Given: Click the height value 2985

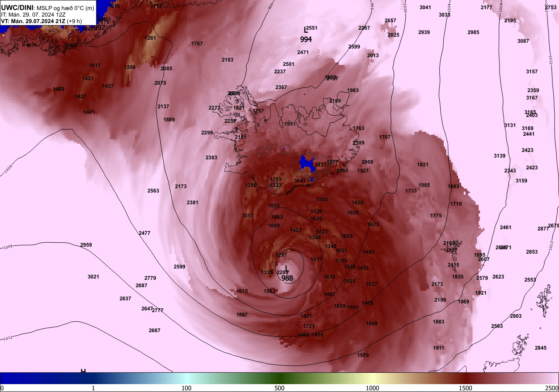Looking at the screenshot, I should tap(473, 32).
